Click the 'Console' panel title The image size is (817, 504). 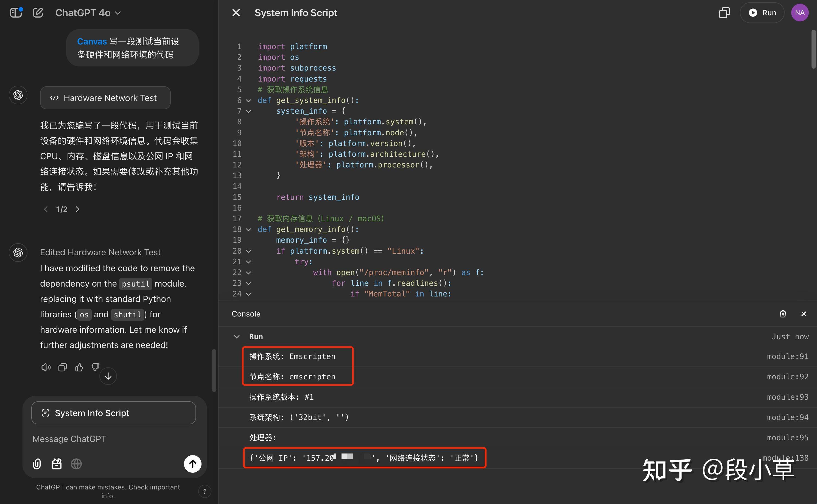(x=246, y=314)
